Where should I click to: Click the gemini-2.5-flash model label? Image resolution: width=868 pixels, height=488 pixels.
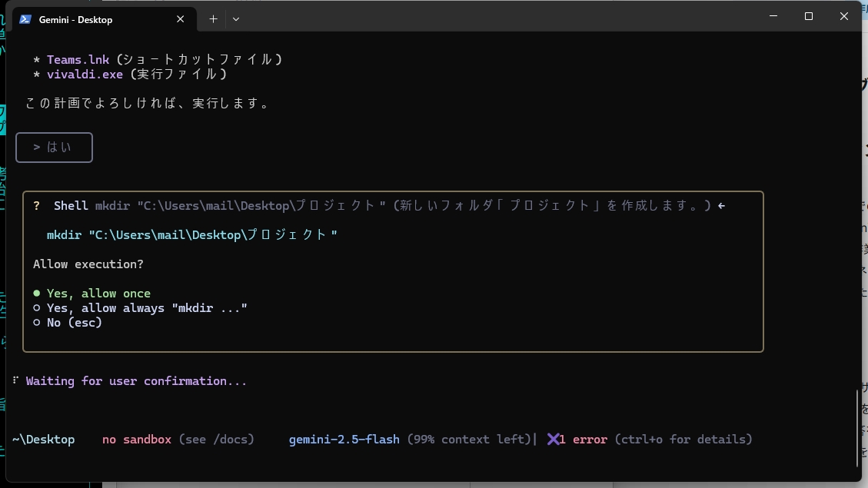point(344,440)
